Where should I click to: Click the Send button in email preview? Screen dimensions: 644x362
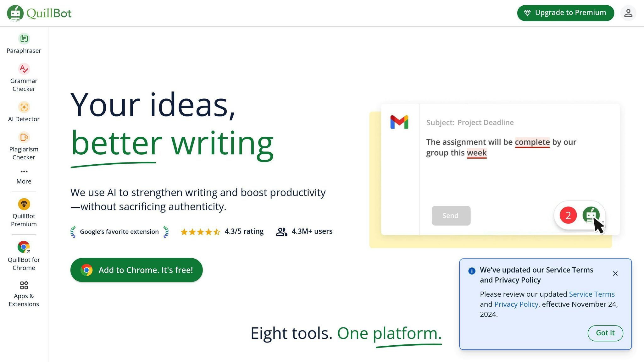coord(451,216)
